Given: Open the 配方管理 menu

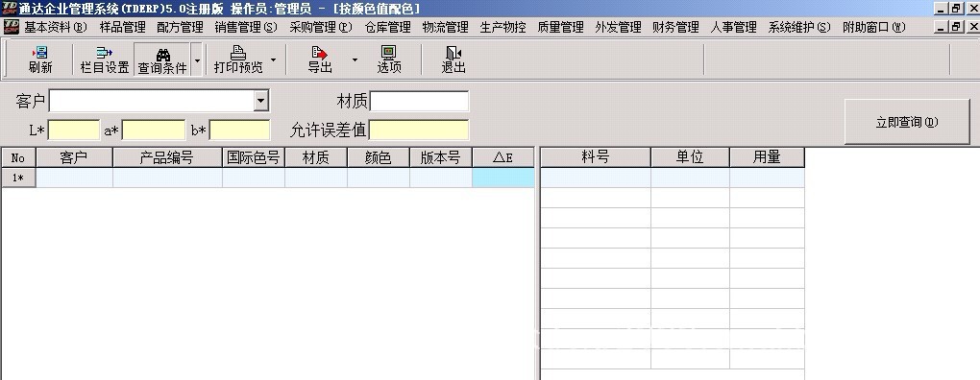Looking at the screenshot, I should pos(180,28).
